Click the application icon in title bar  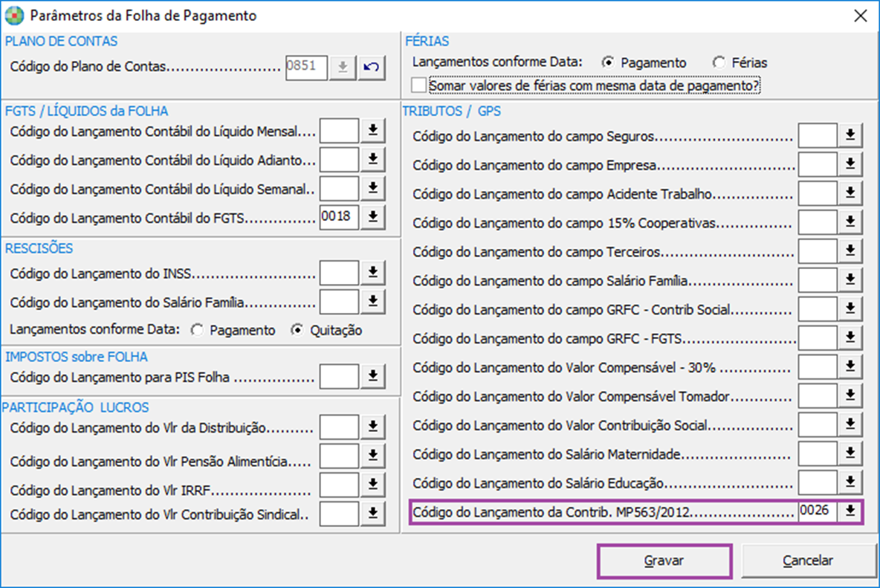(14, 16)
